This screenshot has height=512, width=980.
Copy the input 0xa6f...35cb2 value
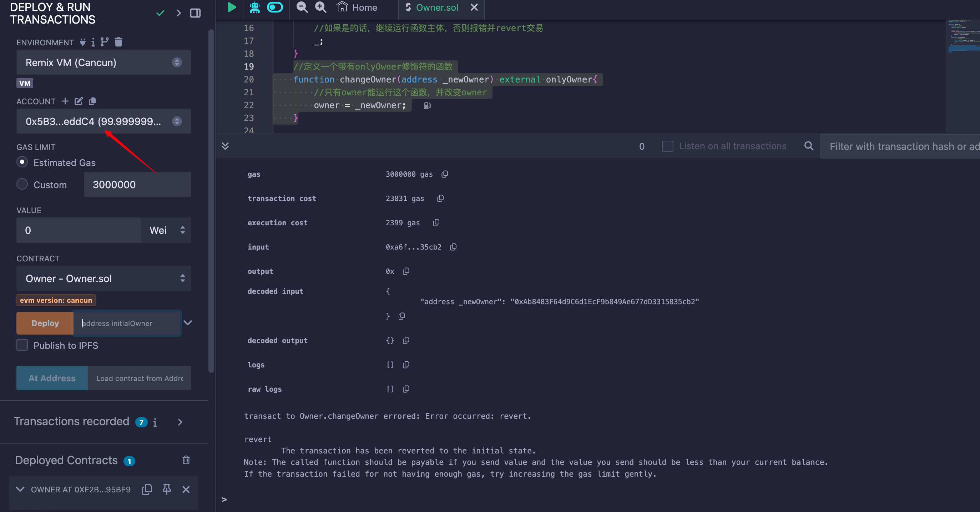pyautogui.click(x=453, y=247)
